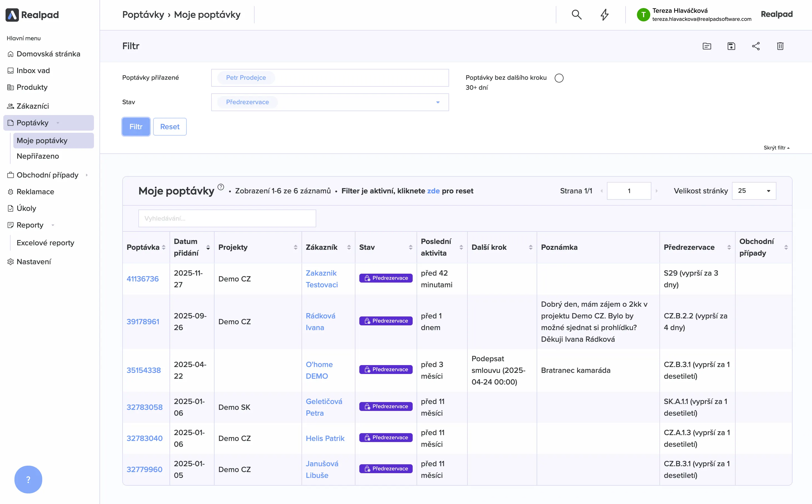Click the zde link to reset filter

point(433,191)
